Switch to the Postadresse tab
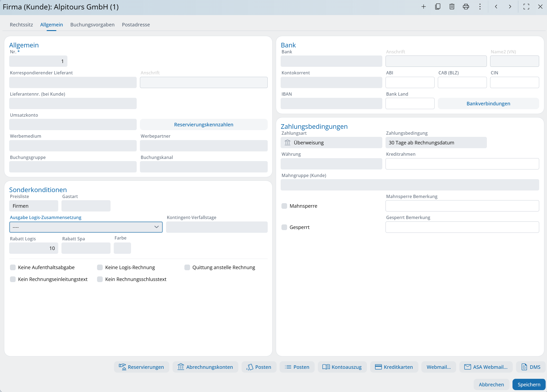 pos(136,25)
